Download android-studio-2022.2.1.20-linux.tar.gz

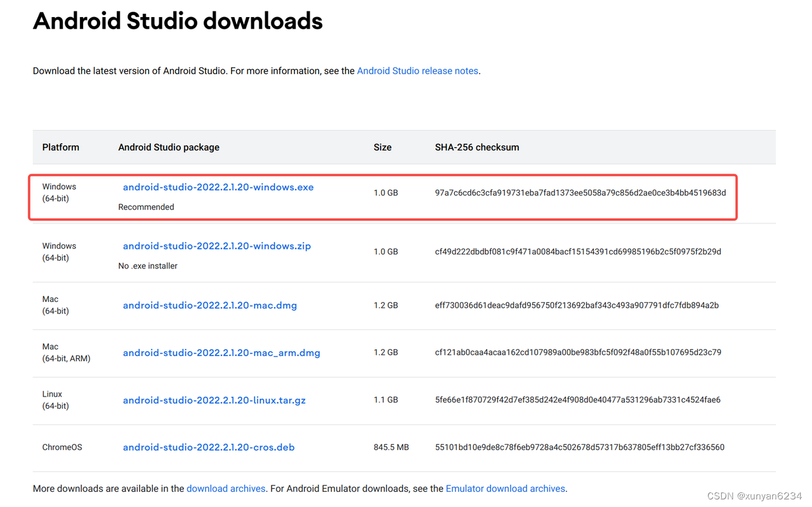pyautogui.click(x=214, y=400)
